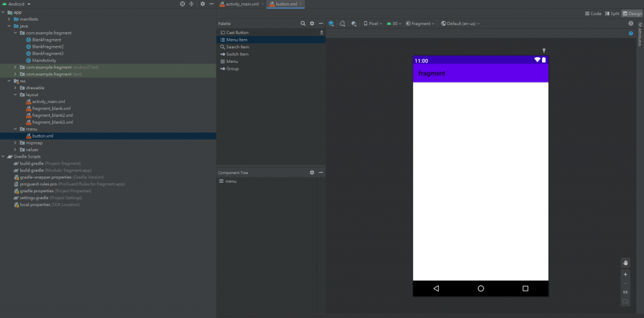Open Component Tree gear settings
Screen dimensions: 644x318
click(x=312, y=172)
